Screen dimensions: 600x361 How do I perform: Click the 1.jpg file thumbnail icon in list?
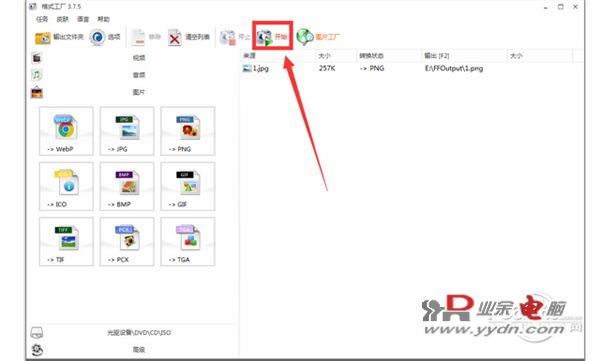pyautogui.click(x=247, y=69)
